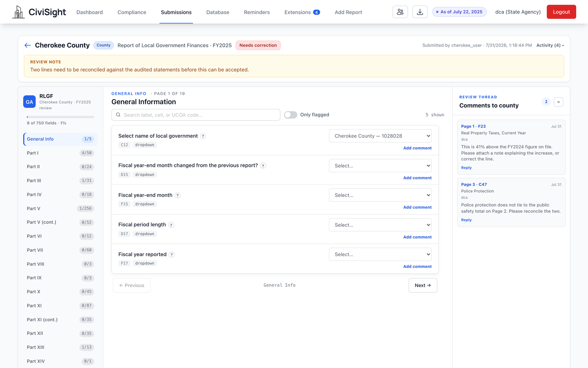Open the D15 fiscal year-end changed dropdown
This screenshot has height=368, width=588.
(x=380, y=166)
